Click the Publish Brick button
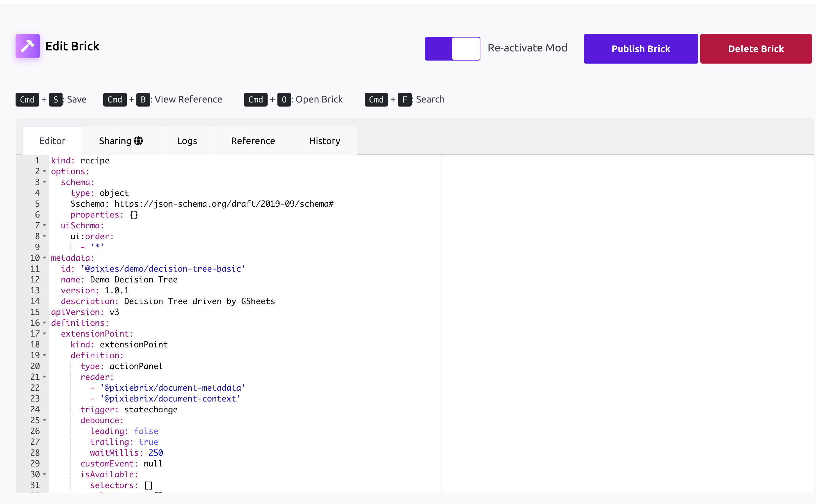Image resolution: width=816 pixels, height=504 pixels. point(640,49)
